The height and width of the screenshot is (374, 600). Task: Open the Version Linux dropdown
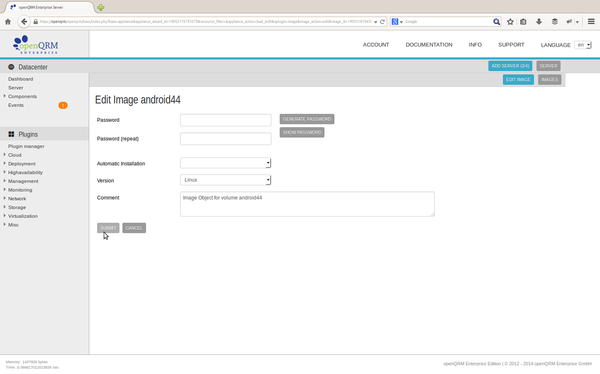click(x=225, y=180)
